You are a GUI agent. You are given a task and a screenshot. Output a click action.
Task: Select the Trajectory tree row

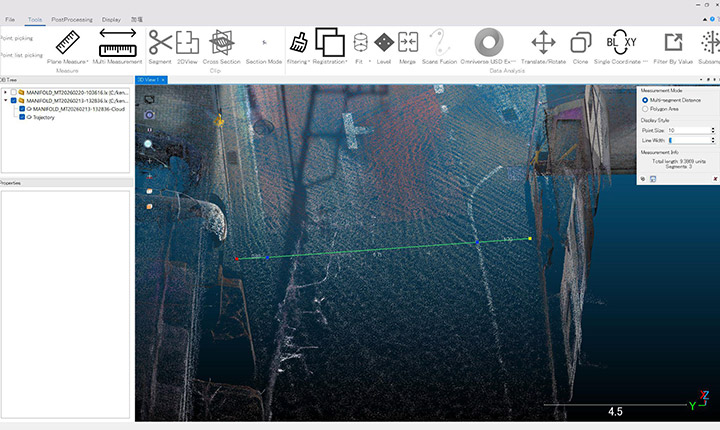point(40,117)
